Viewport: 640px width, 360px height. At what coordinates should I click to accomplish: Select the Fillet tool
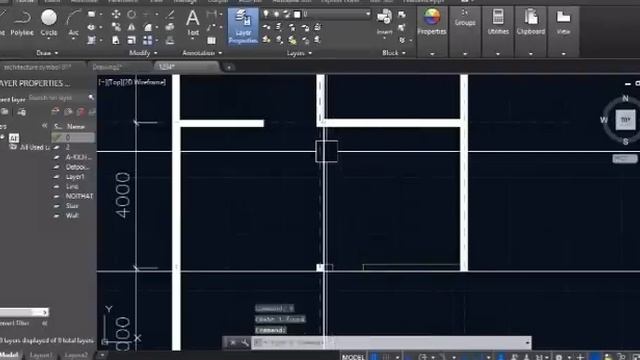(x=147, y=27)
